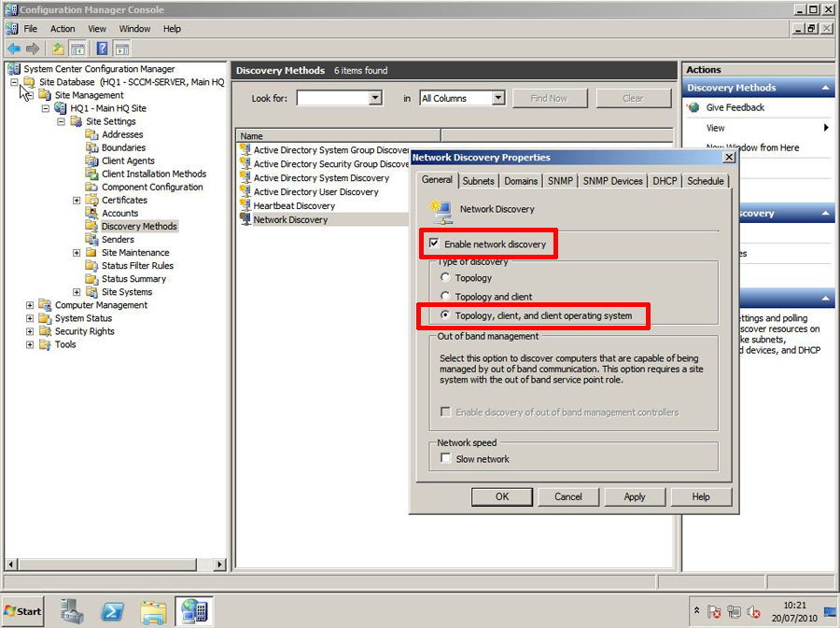Screen dimensions: 840x628
Task: Click the Configuration Manager Console taskbar icon
Action: 194,611
